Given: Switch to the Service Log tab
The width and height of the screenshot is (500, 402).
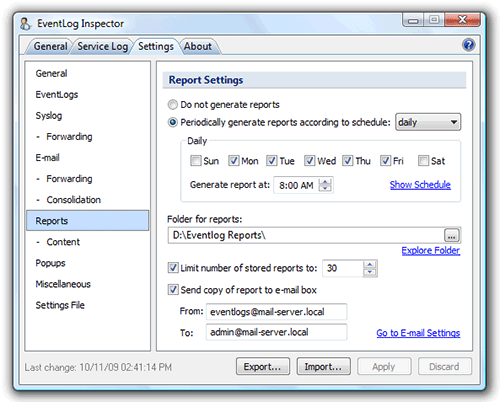Looking at the screenshot, I should pos(102,46).
